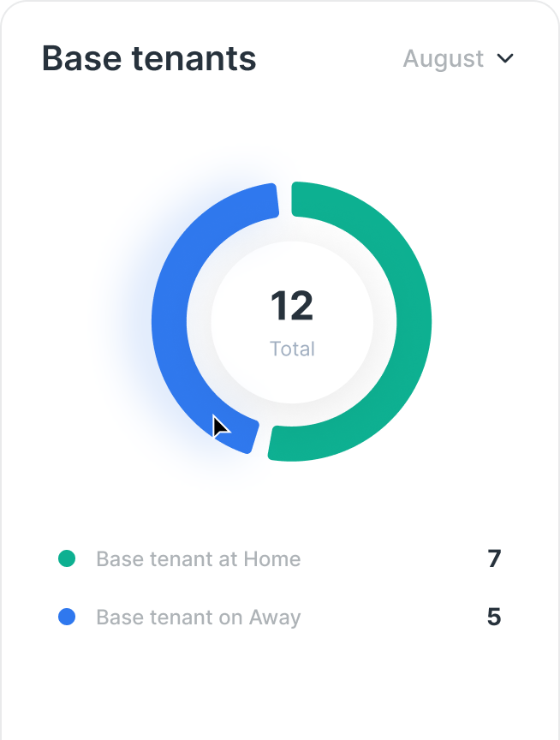This screenshot has height=740, width=560.
Task: Click the bottom end of green arc
Action: coord(283,443)
